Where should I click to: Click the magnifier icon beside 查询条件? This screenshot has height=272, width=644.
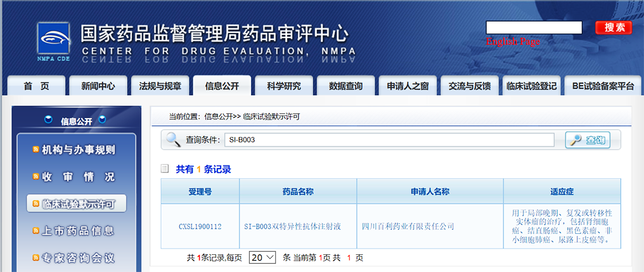pyautogui.click(x=172, y=140)
